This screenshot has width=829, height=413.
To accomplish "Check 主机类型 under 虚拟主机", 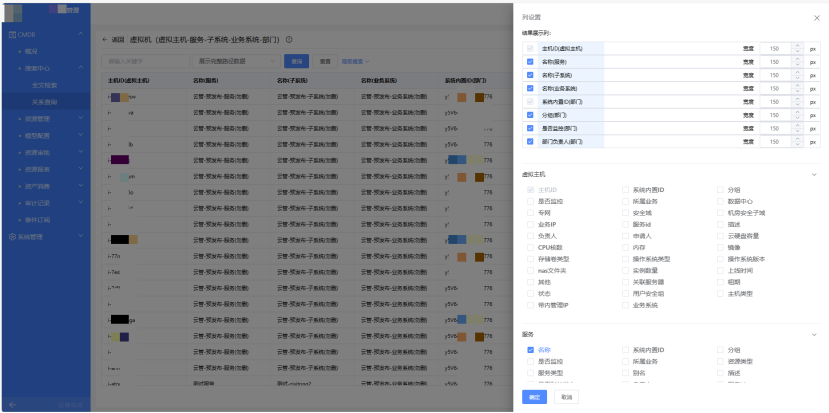I will [x=721, y=293].
